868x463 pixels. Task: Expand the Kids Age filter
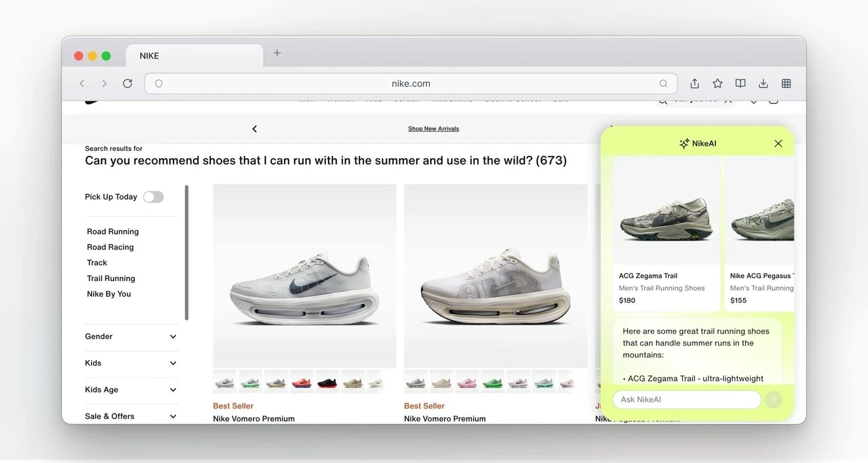(131, 390)
